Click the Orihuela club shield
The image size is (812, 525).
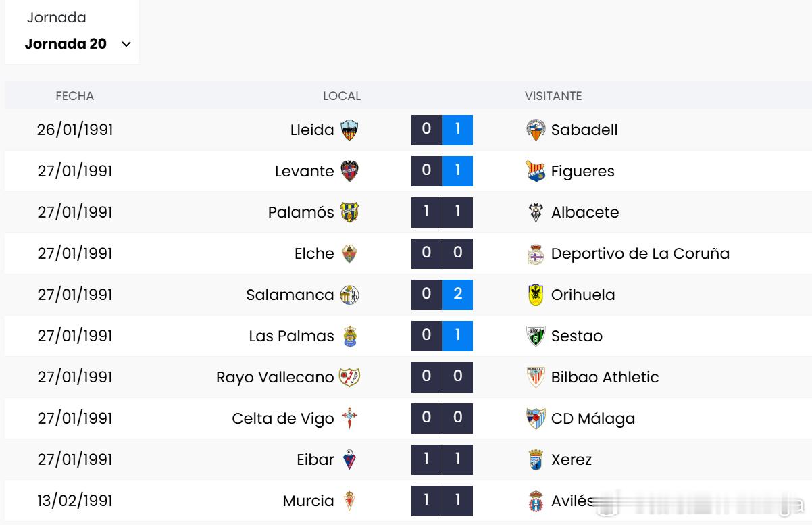tap(536, 295)
